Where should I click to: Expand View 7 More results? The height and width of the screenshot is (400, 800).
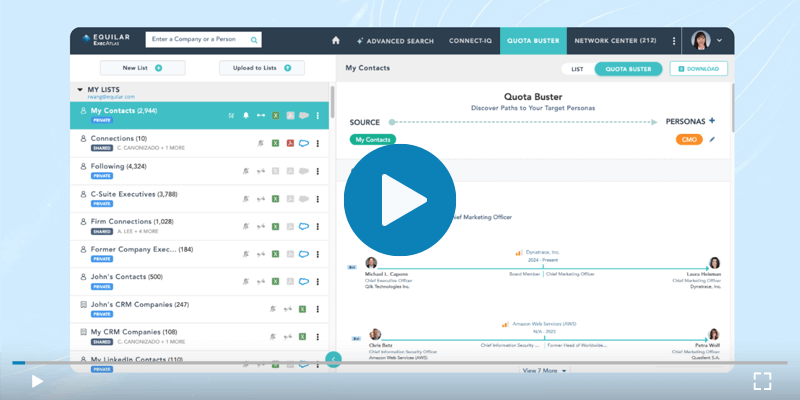pos(544,370)
